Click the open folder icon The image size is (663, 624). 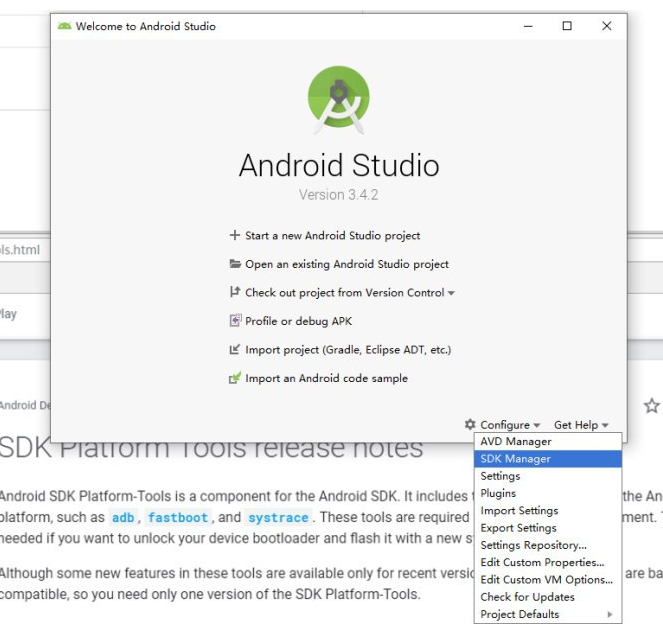click(235, 264)
